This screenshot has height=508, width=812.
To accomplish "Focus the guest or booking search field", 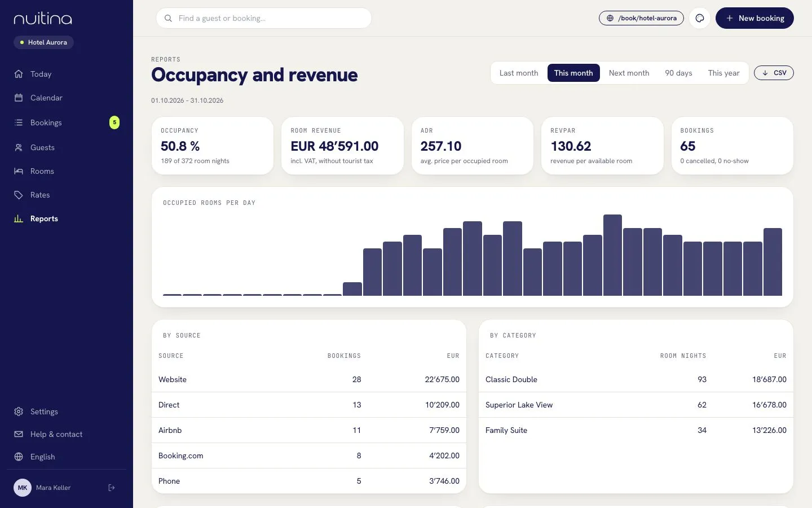I will 264,18.
